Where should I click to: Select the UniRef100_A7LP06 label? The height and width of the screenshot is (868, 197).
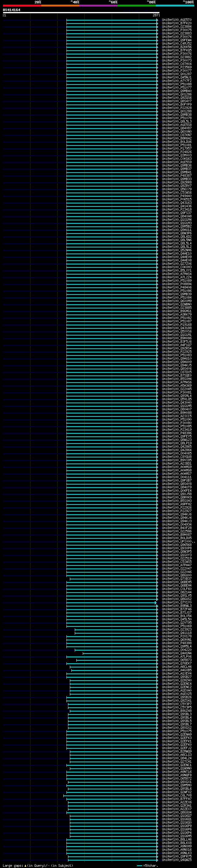tap(176, 656)
